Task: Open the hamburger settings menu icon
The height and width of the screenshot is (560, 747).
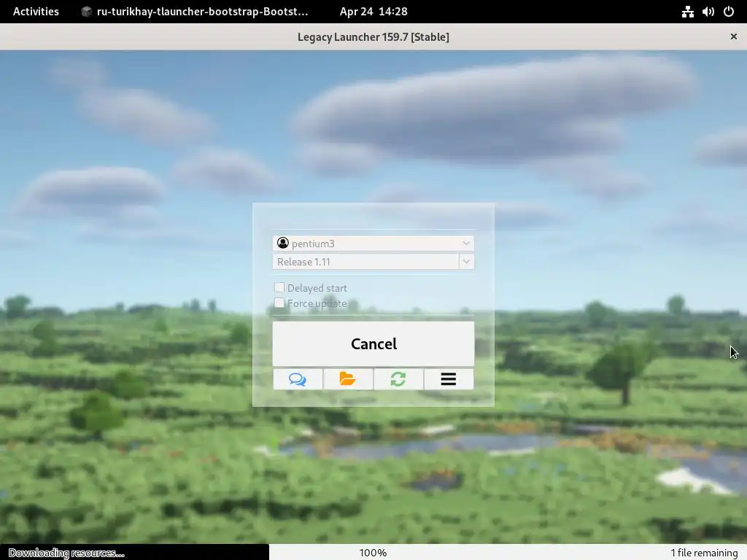Action: tap(449, 379)
